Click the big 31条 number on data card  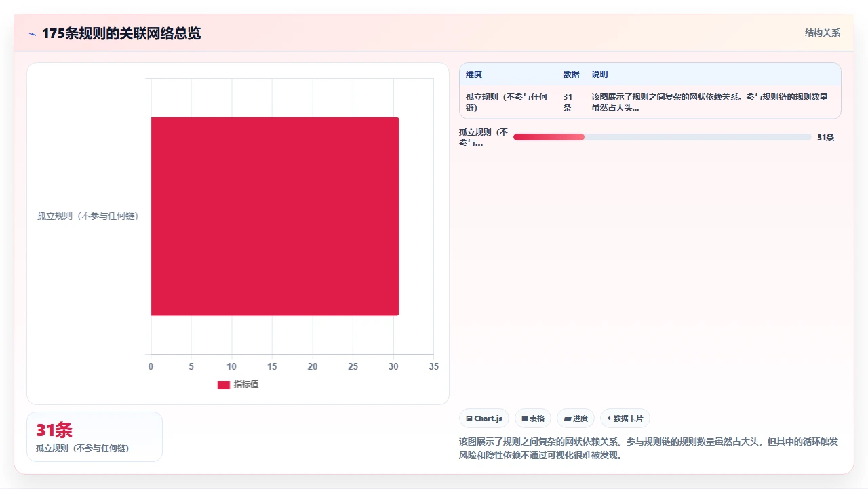[x=54, y=430]
